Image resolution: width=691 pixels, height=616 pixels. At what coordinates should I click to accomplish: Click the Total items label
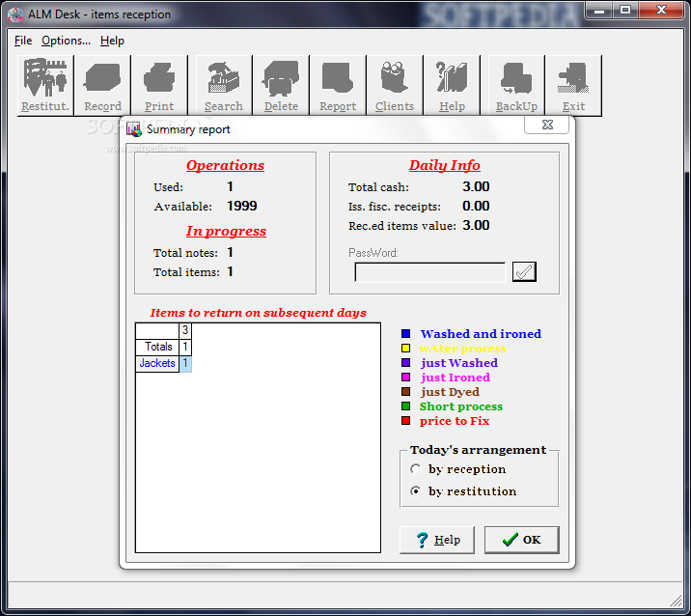(x=186, y=272)
